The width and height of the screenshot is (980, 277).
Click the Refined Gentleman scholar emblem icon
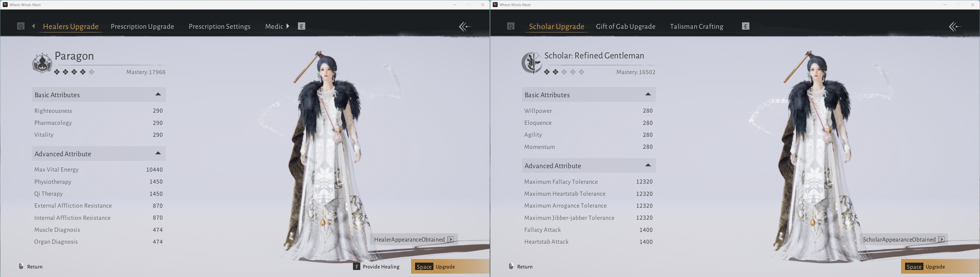(532, 63)
